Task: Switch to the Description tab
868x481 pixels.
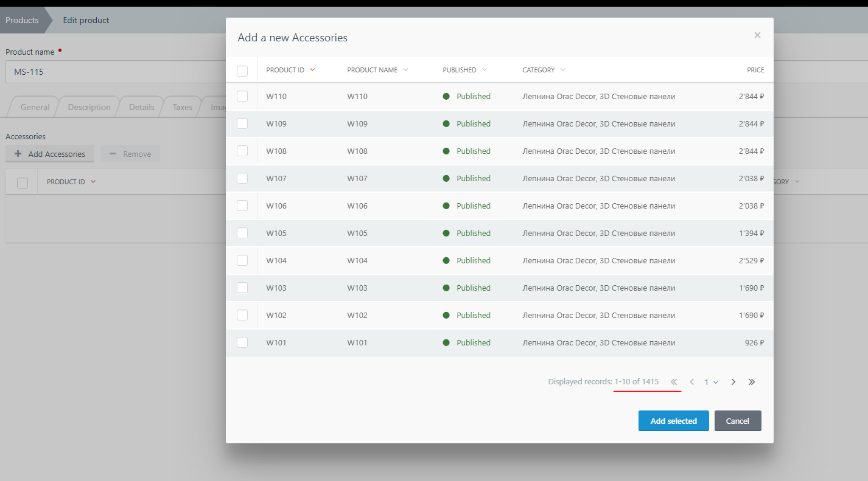Action: pyautogui.click(x=89, y=106)
